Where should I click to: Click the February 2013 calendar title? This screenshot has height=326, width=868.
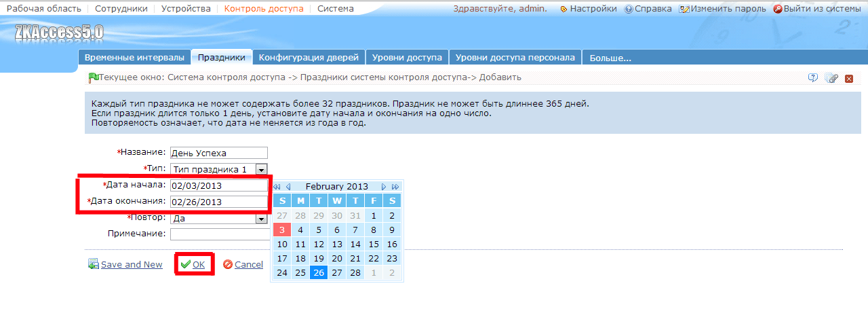[336, 186]
